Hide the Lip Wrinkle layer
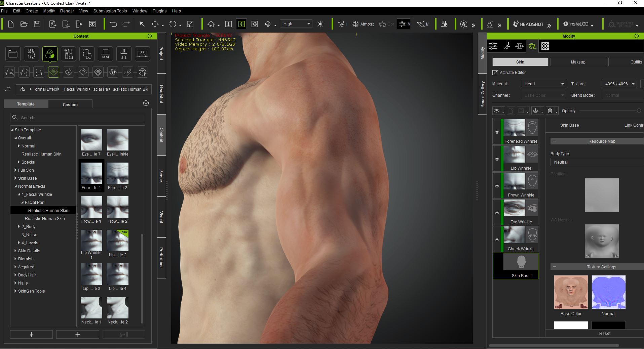644x349 pixels. tap(497, 159)
